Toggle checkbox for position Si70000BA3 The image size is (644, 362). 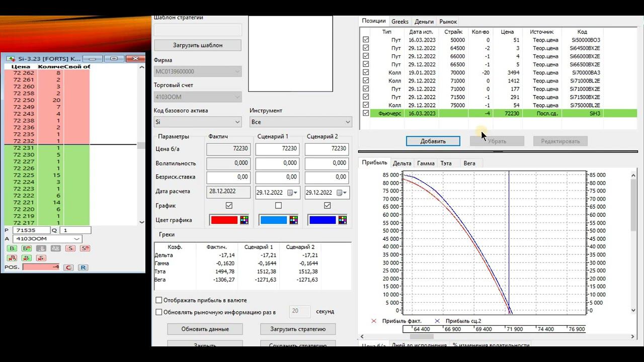(x=366, y=72)
